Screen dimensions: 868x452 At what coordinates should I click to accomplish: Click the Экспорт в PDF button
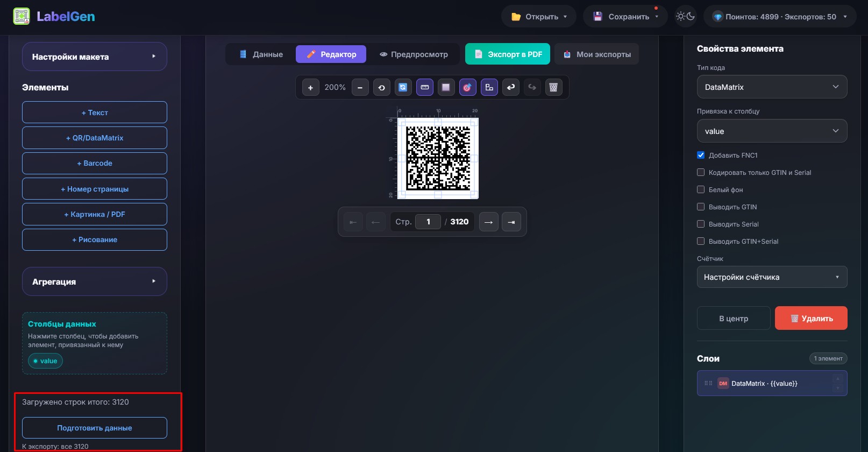tap(508, 54)
